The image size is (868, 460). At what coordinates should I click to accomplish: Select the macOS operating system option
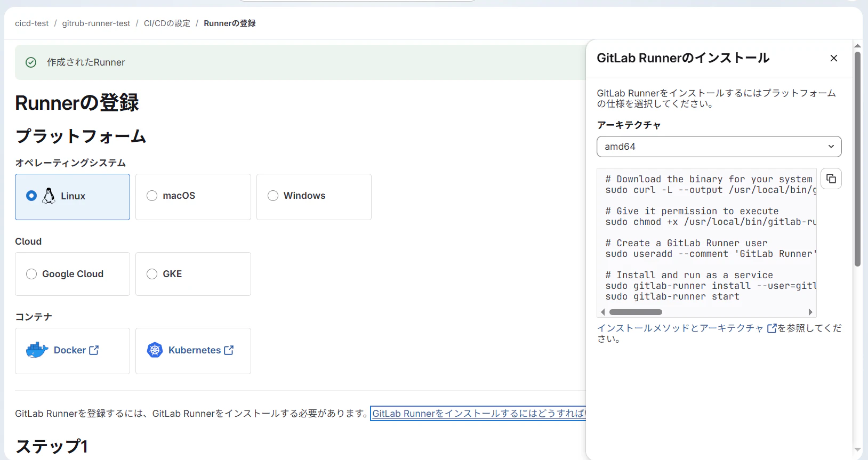coord(193,197)
